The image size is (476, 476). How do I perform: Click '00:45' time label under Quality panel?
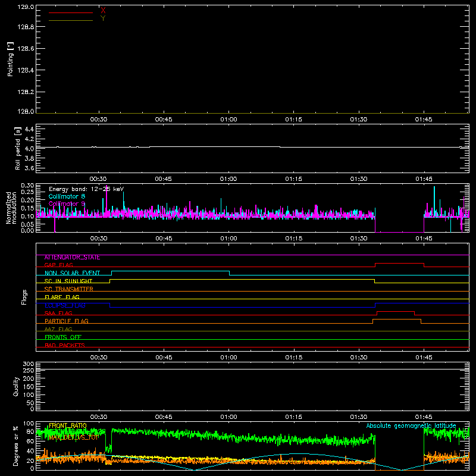click(x=164, y=417)
